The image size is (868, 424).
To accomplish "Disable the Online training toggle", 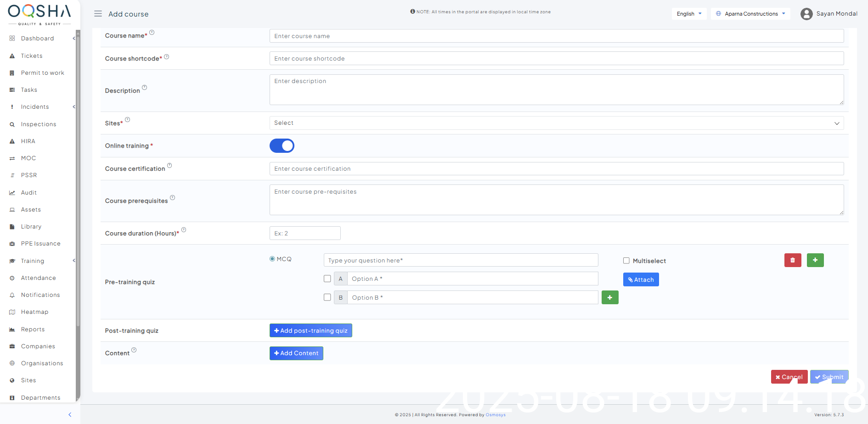I will pyautogui.click(x=282, y=146).
